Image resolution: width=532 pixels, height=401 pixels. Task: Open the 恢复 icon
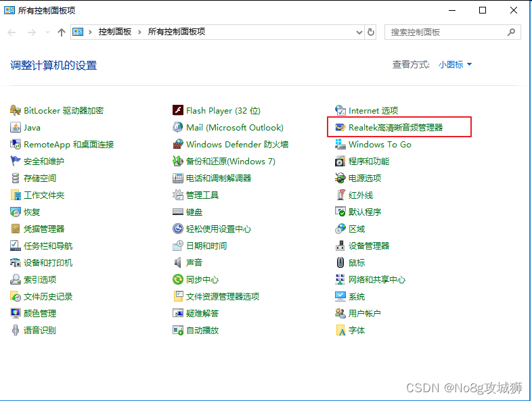click(x=16, y=212)
